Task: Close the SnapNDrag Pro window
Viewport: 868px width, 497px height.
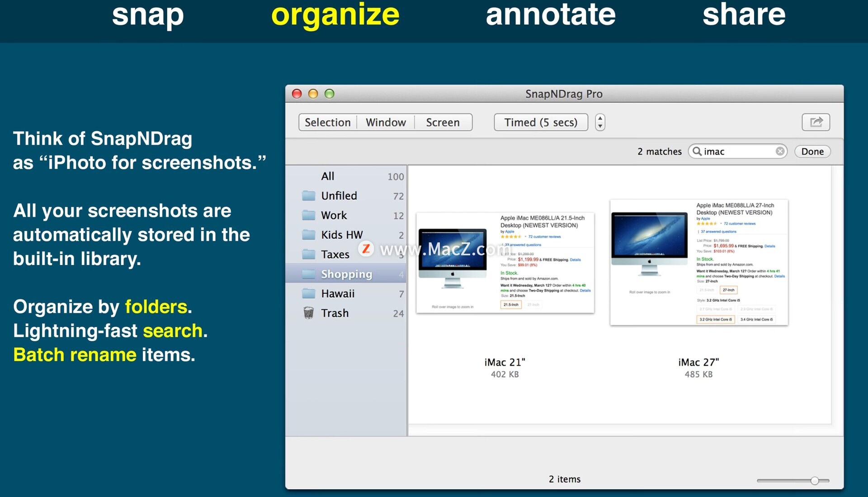Action: 297,94
